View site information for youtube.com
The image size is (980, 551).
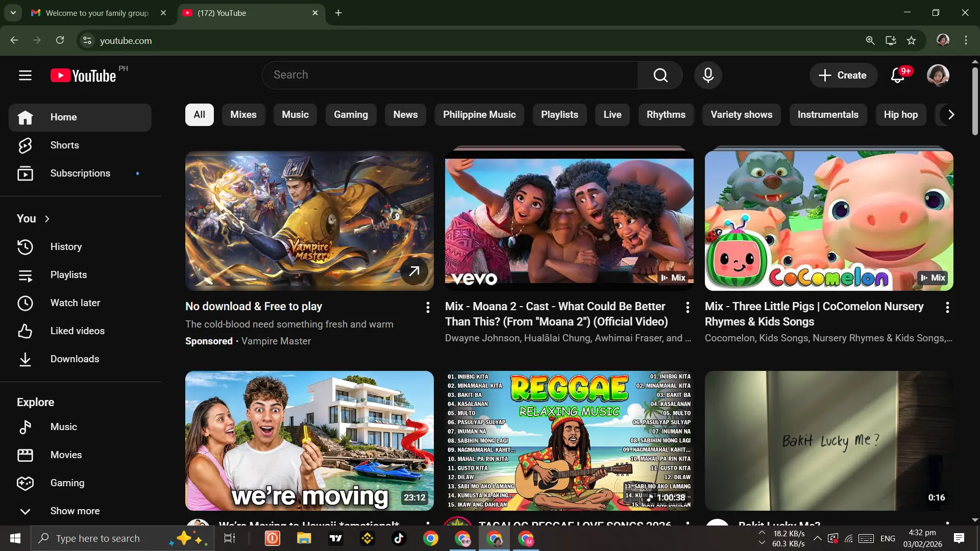[87, 40]
